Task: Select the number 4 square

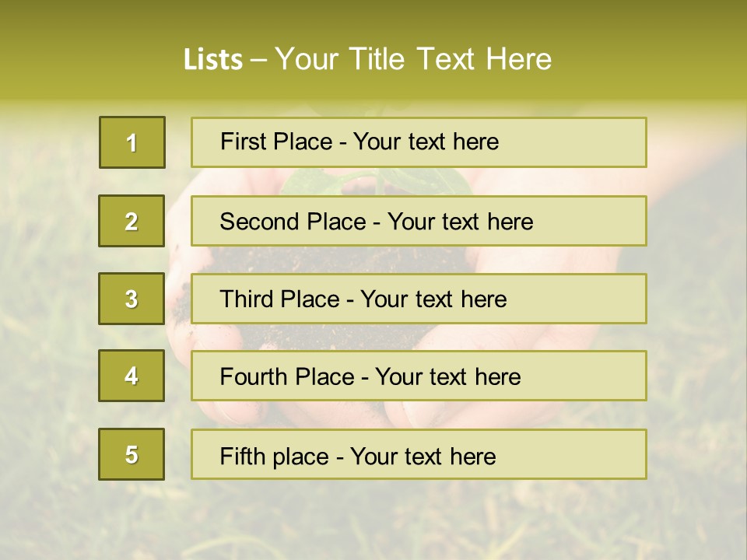Action: click(x=132, y=376)
